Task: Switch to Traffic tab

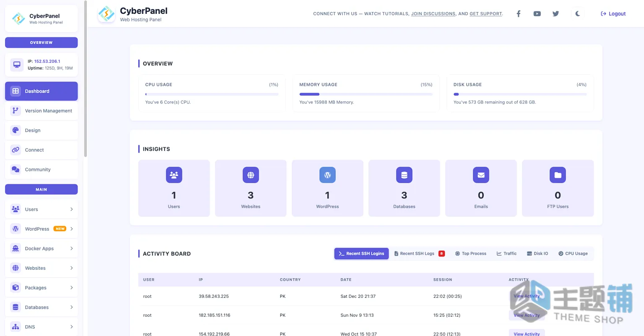Action: point(506,253)
